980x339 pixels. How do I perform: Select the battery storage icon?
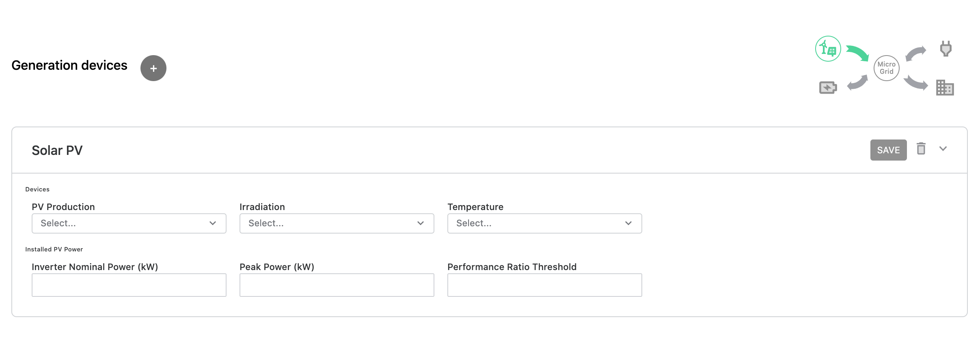[828, 87]
